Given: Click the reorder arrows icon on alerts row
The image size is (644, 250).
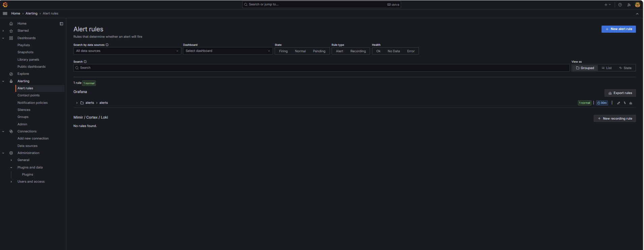Looking at the screenshot, I should (625, 103).
